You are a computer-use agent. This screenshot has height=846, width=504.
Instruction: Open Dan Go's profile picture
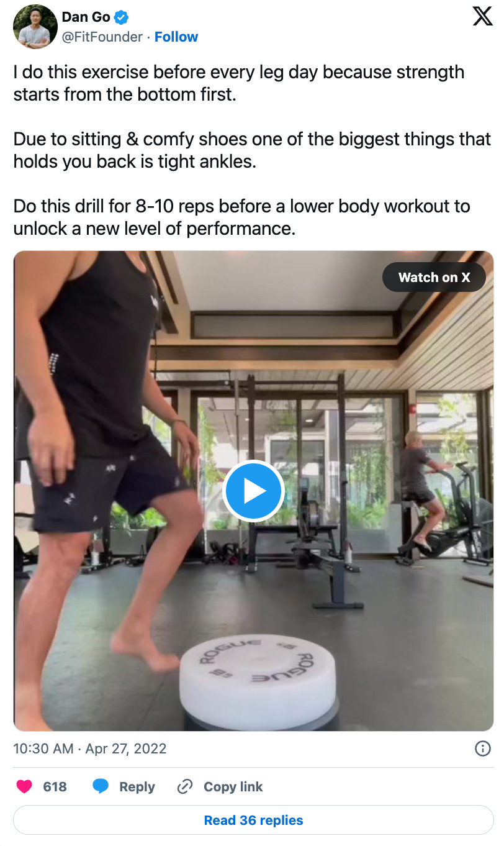[x=35, y=26]
